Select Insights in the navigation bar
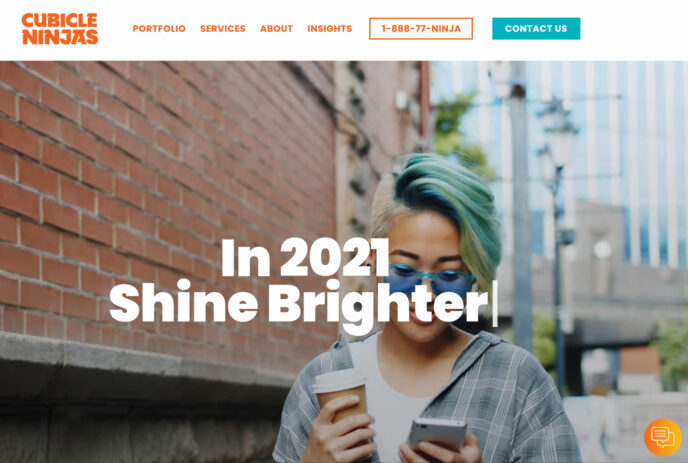The height and width of the screenshot is (463, 688). (330, 29)
